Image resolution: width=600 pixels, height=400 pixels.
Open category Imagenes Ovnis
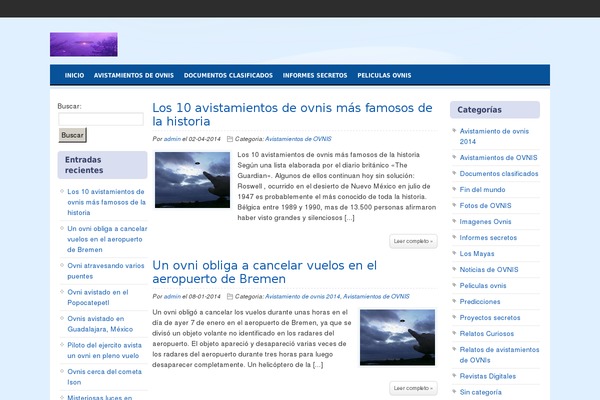(485, 222)
